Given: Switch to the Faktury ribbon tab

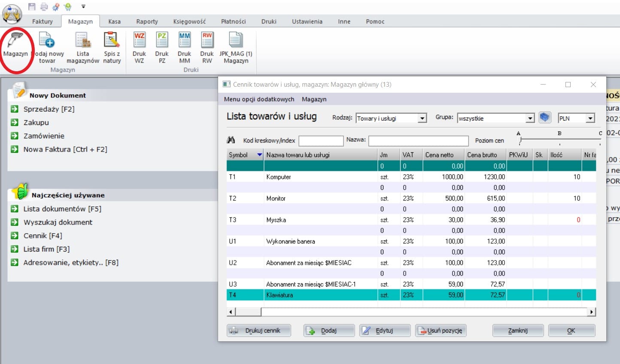Looking at the screenshot, I should tap(42, 21).
